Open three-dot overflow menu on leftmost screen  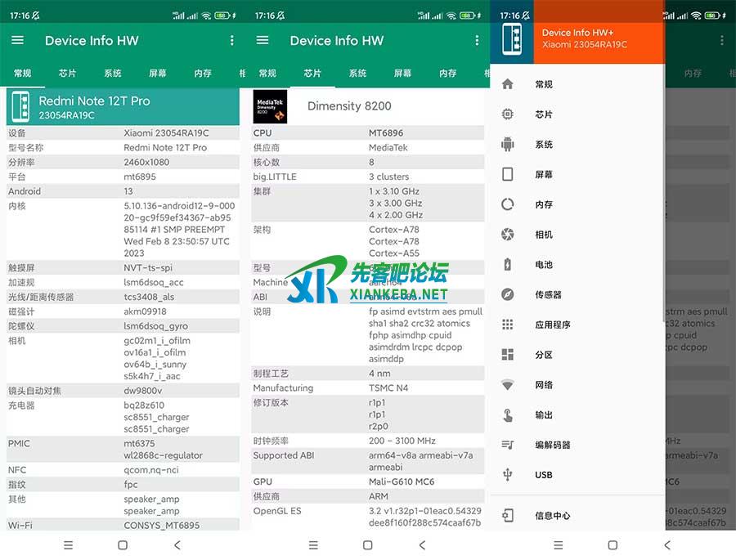232,40
